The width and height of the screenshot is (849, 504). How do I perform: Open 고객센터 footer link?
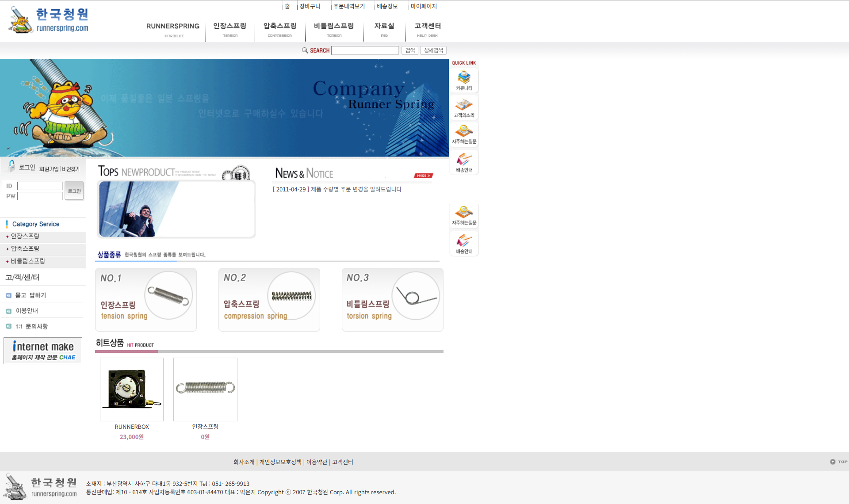click(x=343, y=462)
